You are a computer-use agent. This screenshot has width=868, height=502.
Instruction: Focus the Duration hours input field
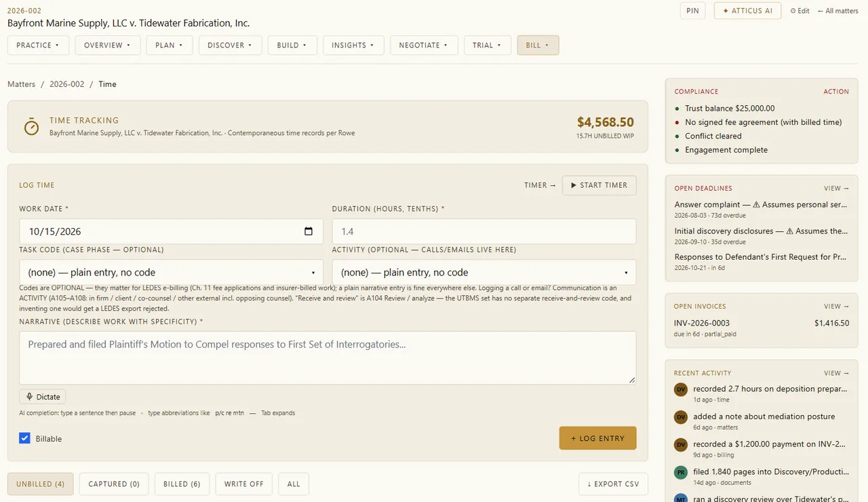[x=484, y=231]
